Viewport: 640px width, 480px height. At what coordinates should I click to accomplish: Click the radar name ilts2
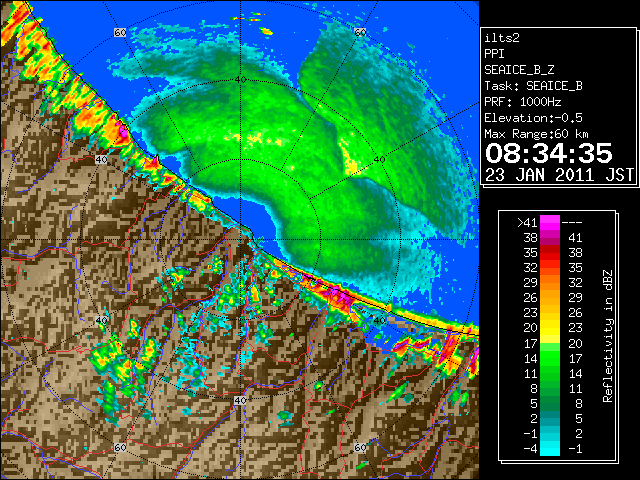pos(502,38)
